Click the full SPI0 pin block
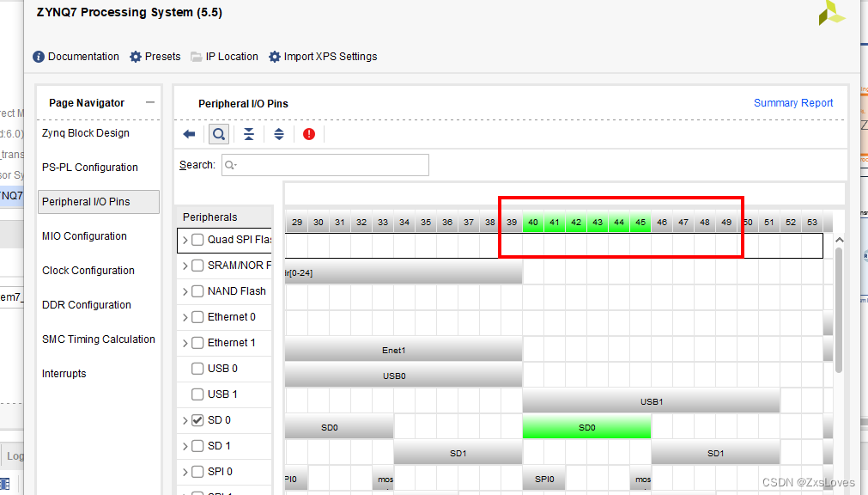 [544, 479]
